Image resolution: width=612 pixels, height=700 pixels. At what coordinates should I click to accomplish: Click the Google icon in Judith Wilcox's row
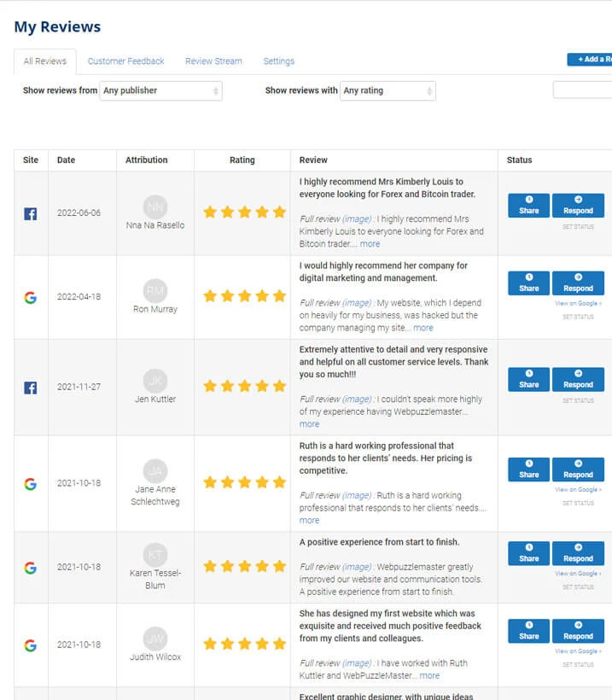pos(31,645)
